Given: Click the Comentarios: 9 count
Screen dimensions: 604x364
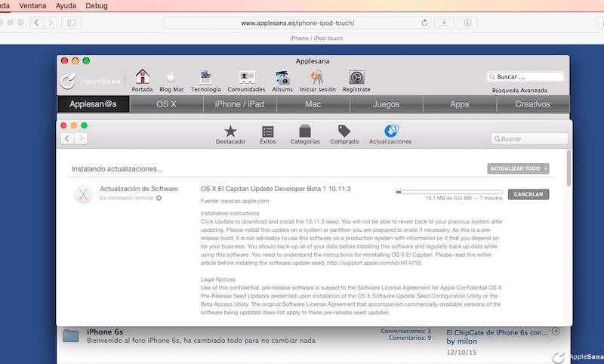Looking at the screenshot, I should click(x=410, y=338).
